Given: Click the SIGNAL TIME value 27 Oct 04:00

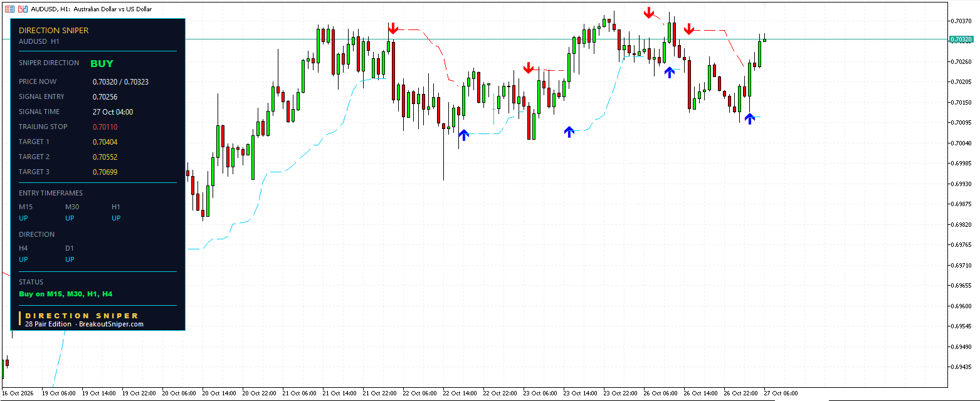Looking at the screenshot, I should click(113, 112).
